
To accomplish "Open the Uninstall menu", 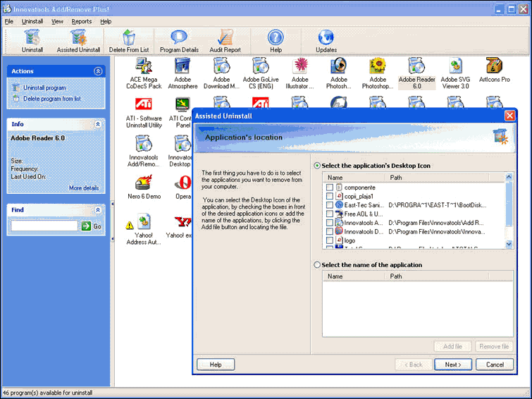I will click(32, 21).
